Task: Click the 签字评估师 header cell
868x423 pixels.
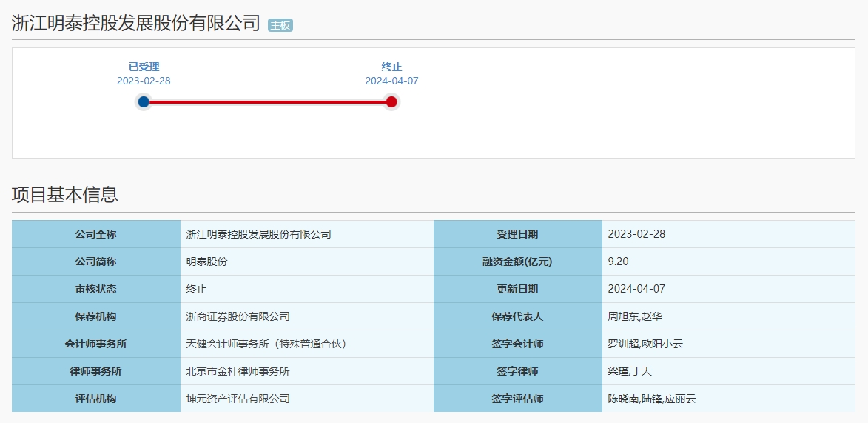Action: coord(517,399)
